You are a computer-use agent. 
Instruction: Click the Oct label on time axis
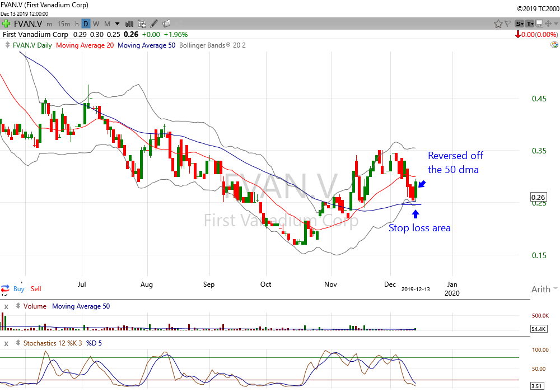coord(265,284)
